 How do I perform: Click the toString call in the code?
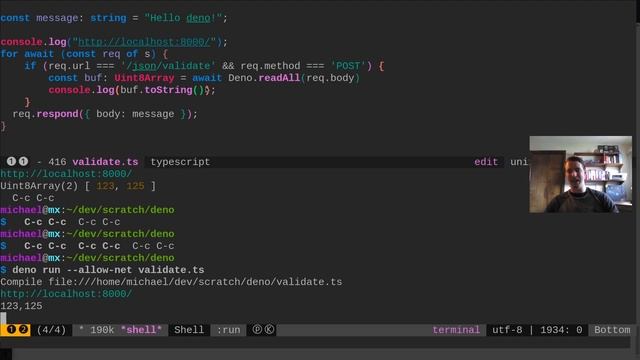(x=168, y=90)
